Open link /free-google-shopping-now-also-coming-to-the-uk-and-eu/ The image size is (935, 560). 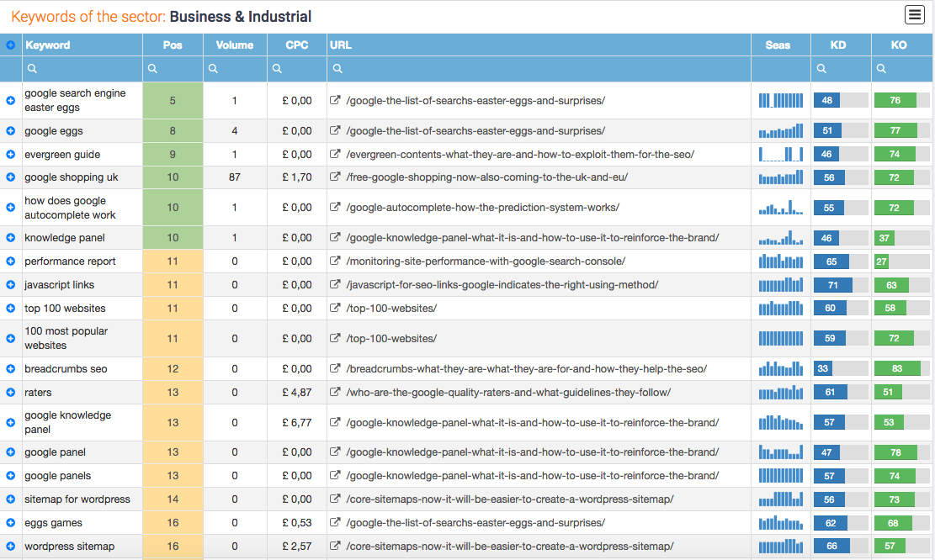[486, 177]
